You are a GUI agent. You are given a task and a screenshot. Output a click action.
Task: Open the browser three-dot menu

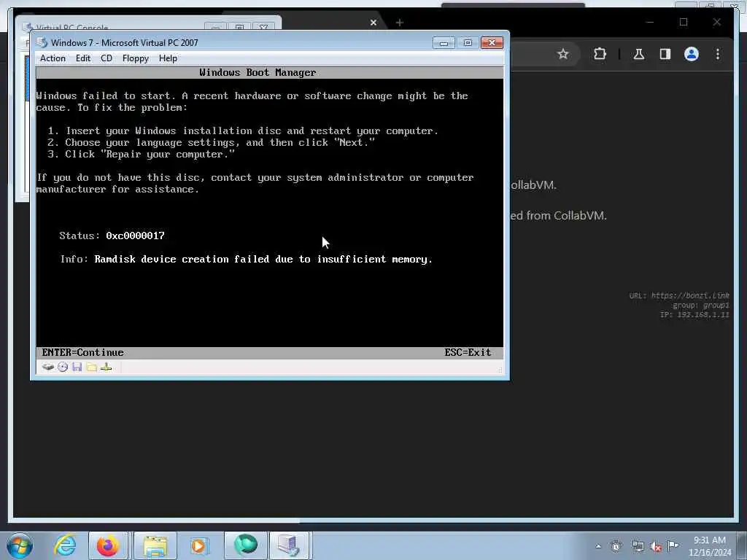click(x=718, y=54)
